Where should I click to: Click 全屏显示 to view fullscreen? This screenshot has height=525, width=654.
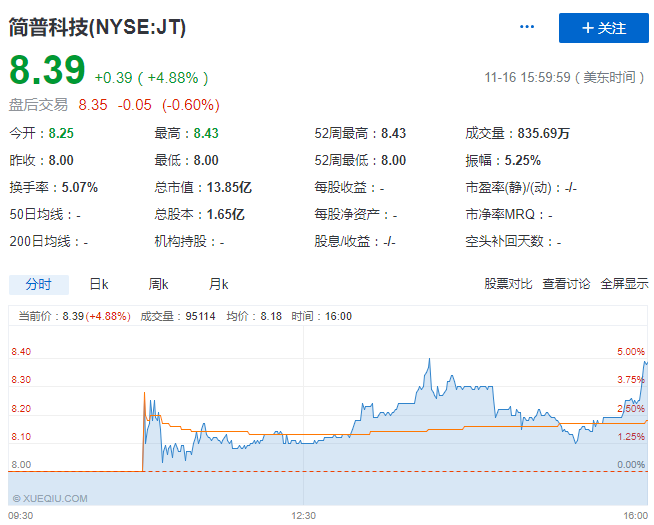(x=624, y=284)
